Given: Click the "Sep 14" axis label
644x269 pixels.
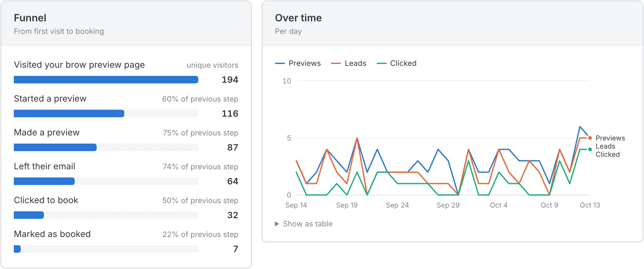Looking at the screenshot, I should 296,205.
